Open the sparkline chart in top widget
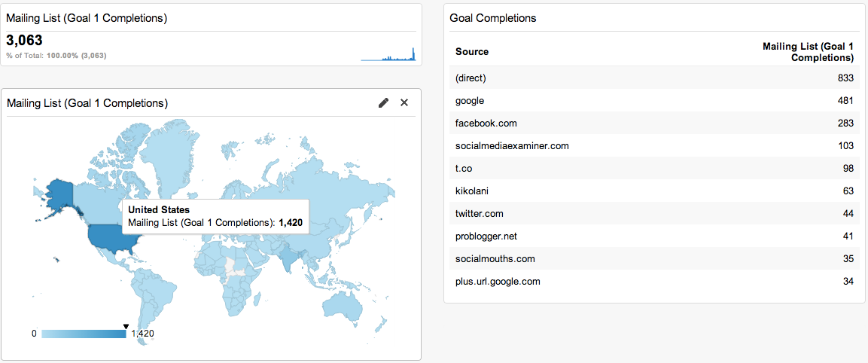The height and width of the screenshot is (363, 868). [388, 53]
